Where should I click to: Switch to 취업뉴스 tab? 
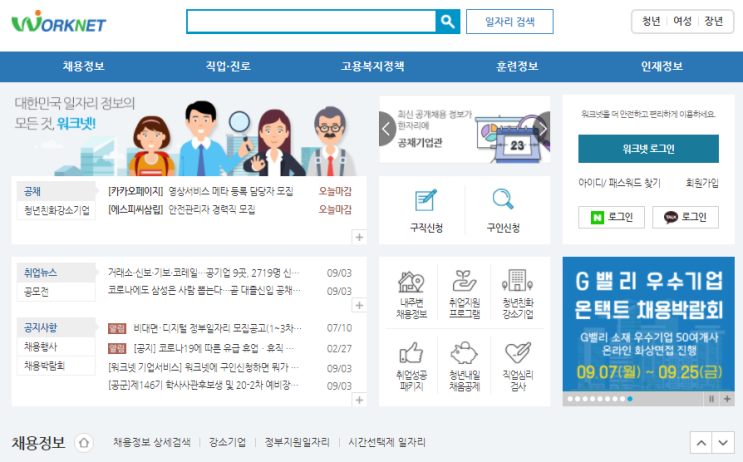(x=56, y=272)
